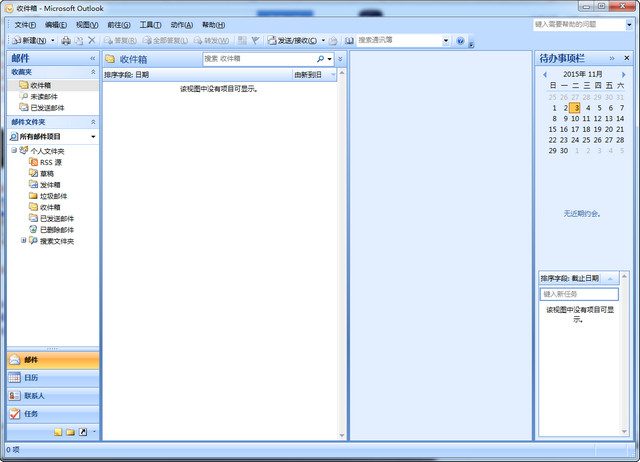Open the 帮助(H) menu
This screenshot has width=640, height=462.
(x=213, y=25)
